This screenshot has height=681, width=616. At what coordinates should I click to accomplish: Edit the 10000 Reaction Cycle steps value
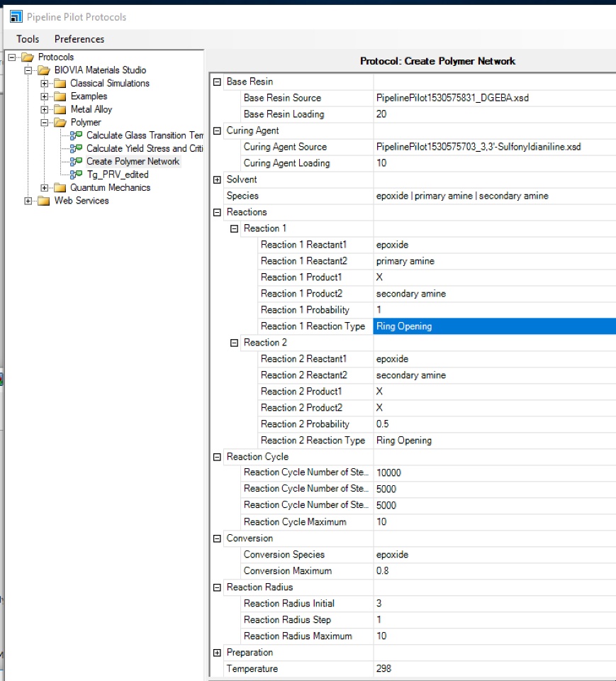[x=495, y=473]
